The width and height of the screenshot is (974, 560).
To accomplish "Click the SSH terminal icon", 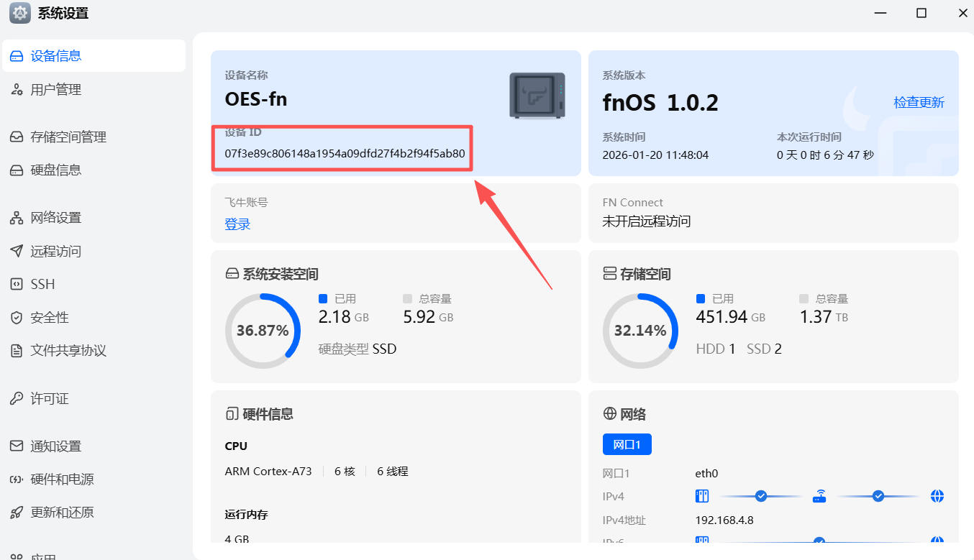I will 17,284.
